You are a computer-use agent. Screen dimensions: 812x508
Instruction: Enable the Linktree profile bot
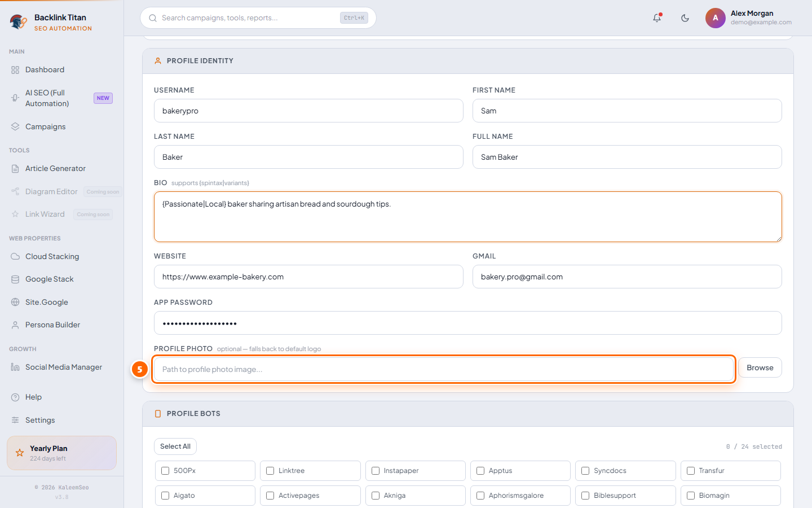[270, 471]
